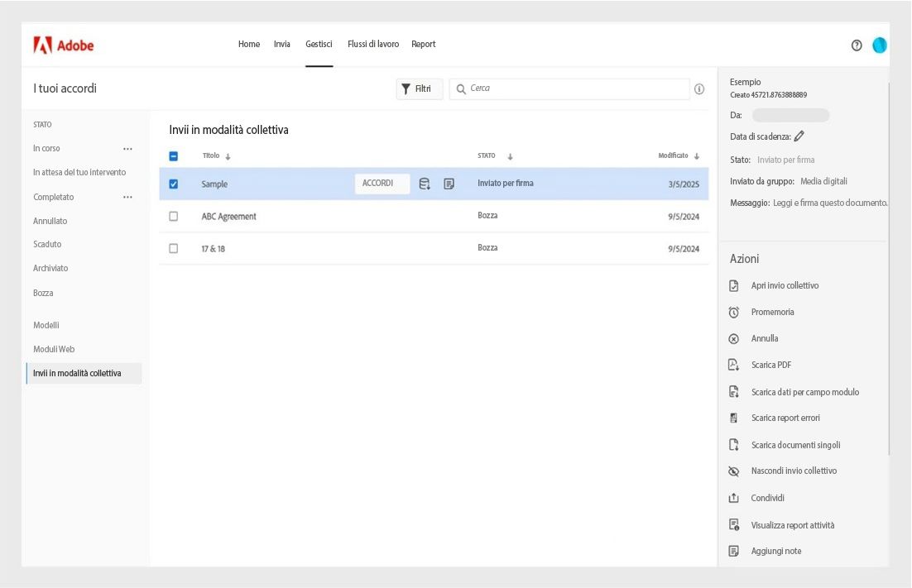Open the Condividi share icon
Image resolution: width=912 pixels, height=588 pixels.
click(x=733, y=497)
